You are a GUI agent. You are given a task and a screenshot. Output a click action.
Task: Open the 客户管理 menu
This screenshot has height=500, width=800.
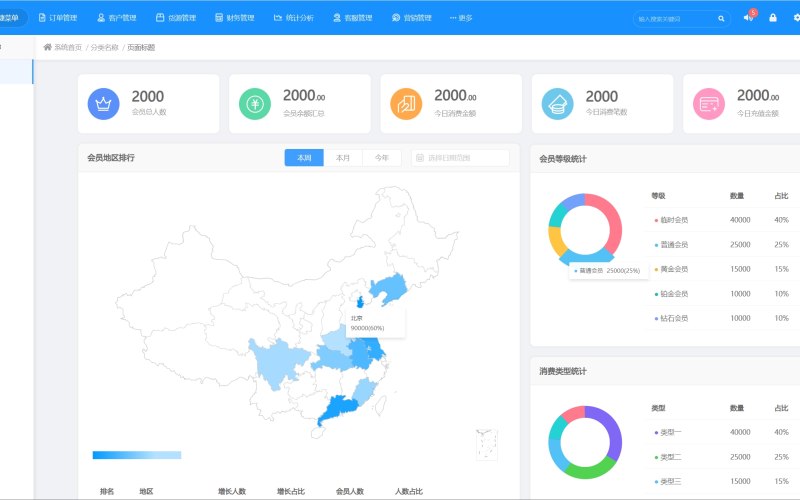[117, 18]
